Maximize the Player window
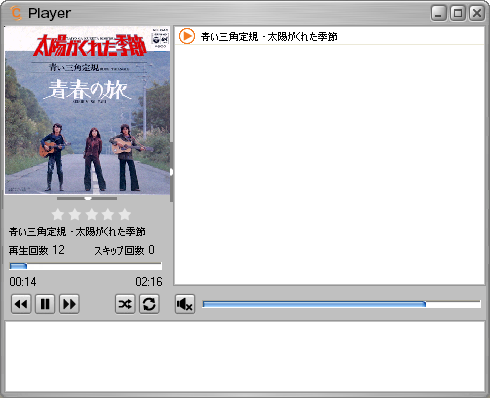The image size is (490, 399). (x=458, y=13)
